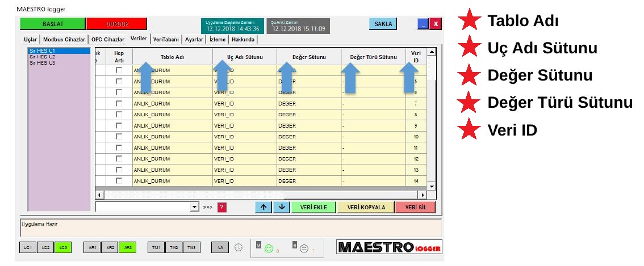Toggle LC2 indicator button
The width and height of the screenshot is (644, 266).
45,247
